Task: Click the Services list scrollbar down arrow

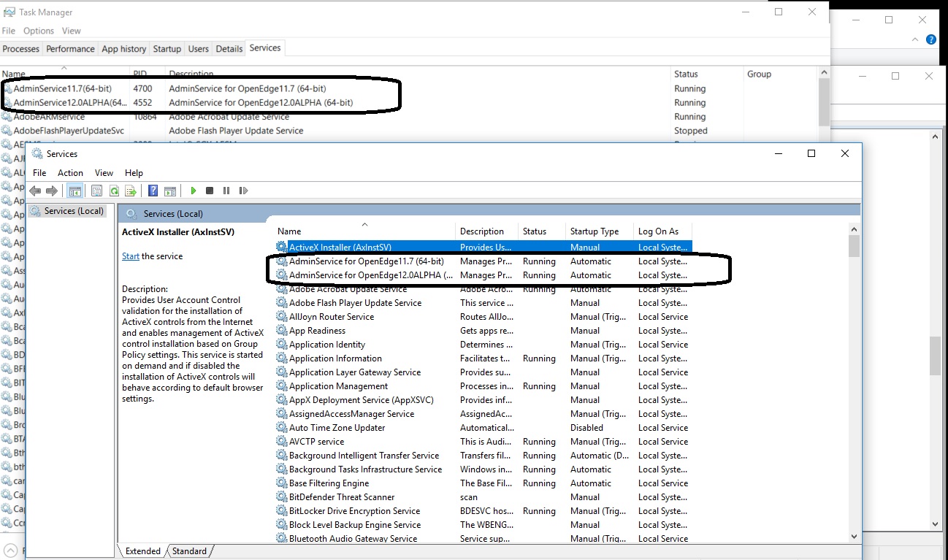Action: [854, 536]
